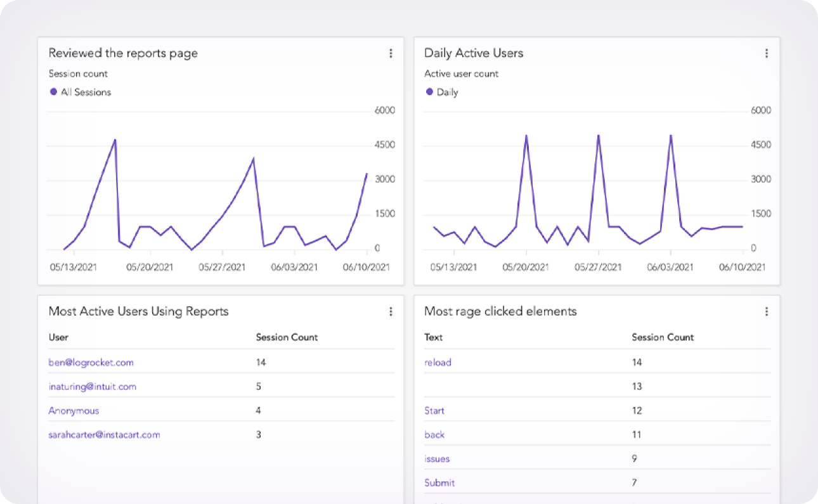Open options for Most Active Users Using Reports
Viewport: 818px width, 504px height.
click(391, 311)
